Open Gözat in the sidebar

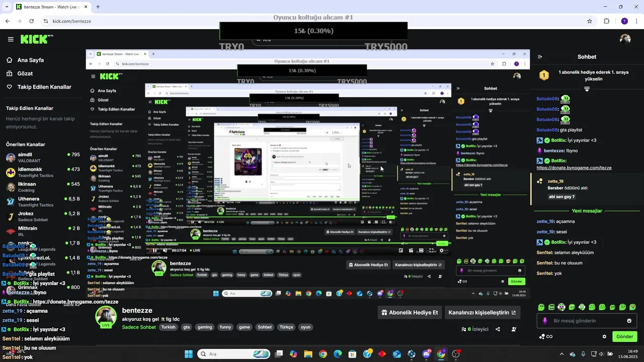tap(20, 73)
